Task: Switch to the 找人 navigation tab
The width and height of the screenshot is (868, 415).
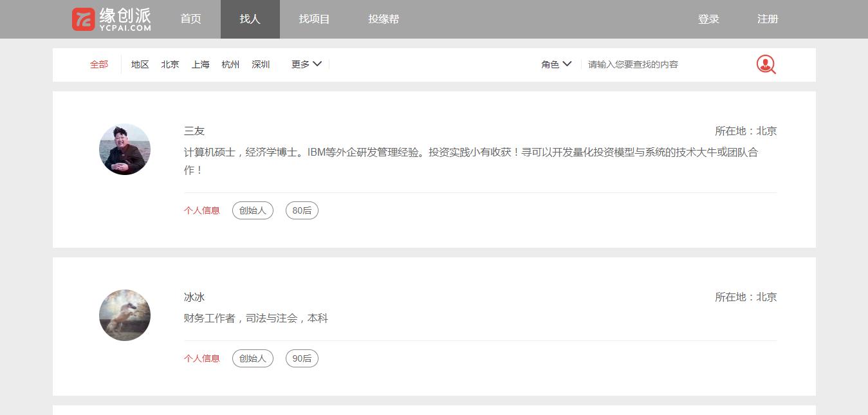Action: 250,19
